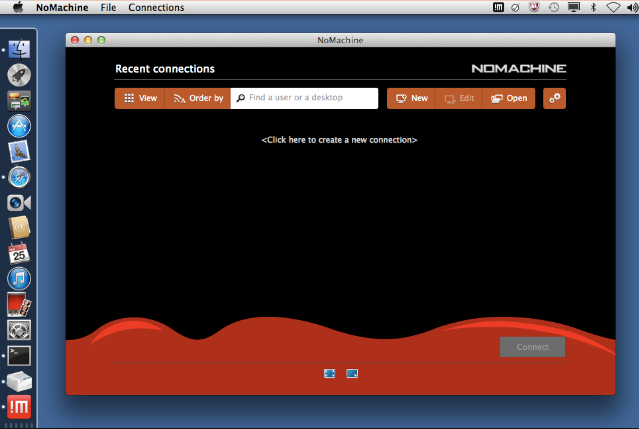The height and width of the screenshot is (429, 639).
Task: Create a connection with the New button
Action: point(411,98)
